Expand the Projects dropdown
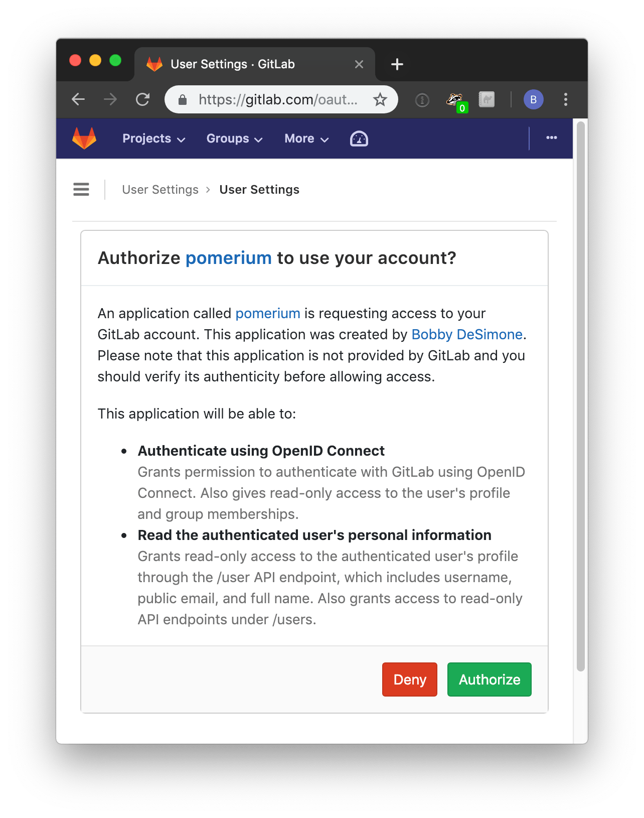The height and width of the screenshot is (818, 644). (154, 139)
